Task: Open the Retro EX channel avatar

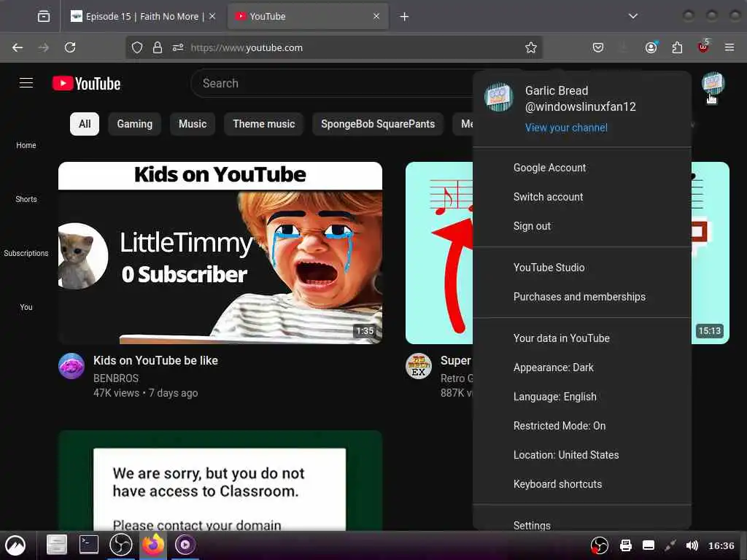Action: pyautogui.click(x=418, y=366)
